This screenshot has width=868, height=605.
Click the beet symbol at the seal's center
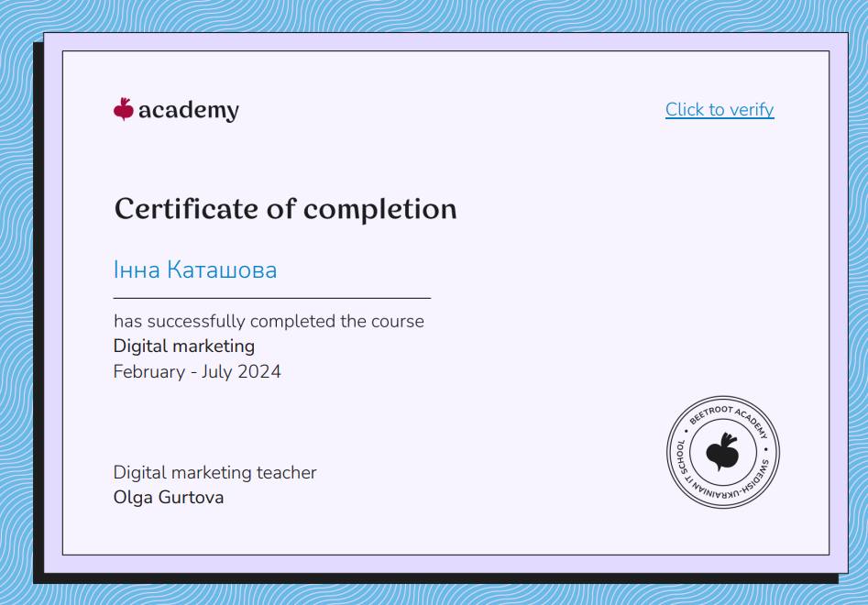tap(722, 451)
